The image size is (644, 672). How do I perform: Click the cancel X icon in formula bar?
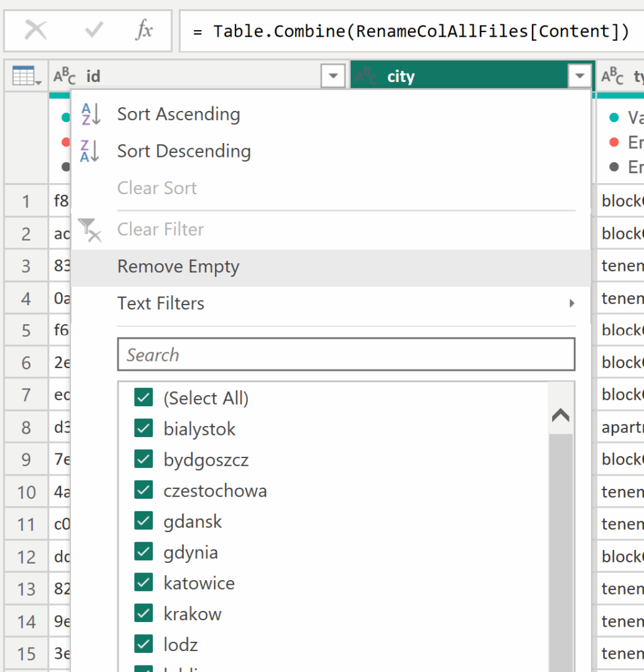click(35, 30)
